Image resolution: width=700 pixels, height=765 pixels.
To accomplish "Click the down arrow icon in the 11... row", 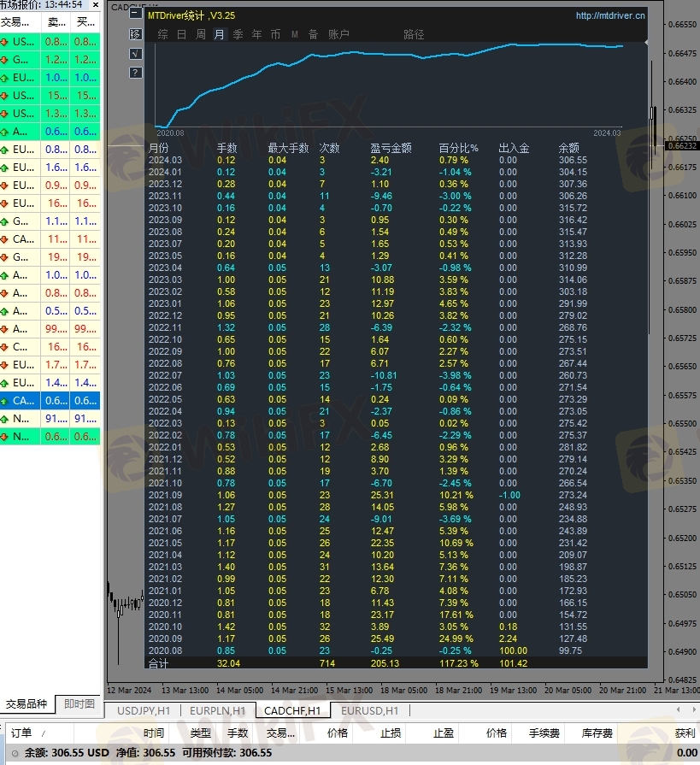I will pyautogui.click(x=4, y=239).
